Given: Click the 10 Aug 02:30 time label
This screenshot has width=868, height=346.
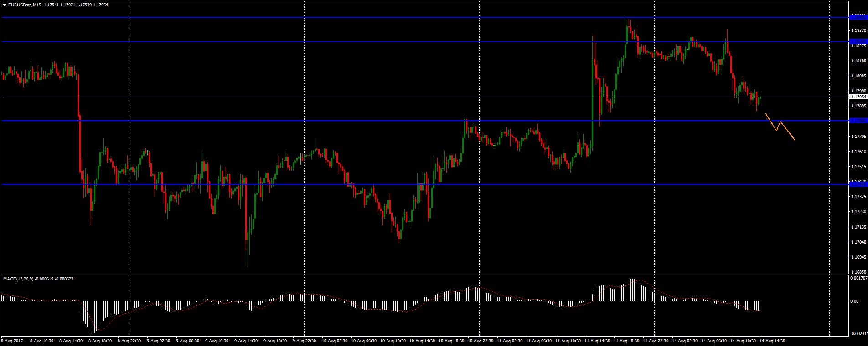Looking at the screenshot, I should pos(334,341).
